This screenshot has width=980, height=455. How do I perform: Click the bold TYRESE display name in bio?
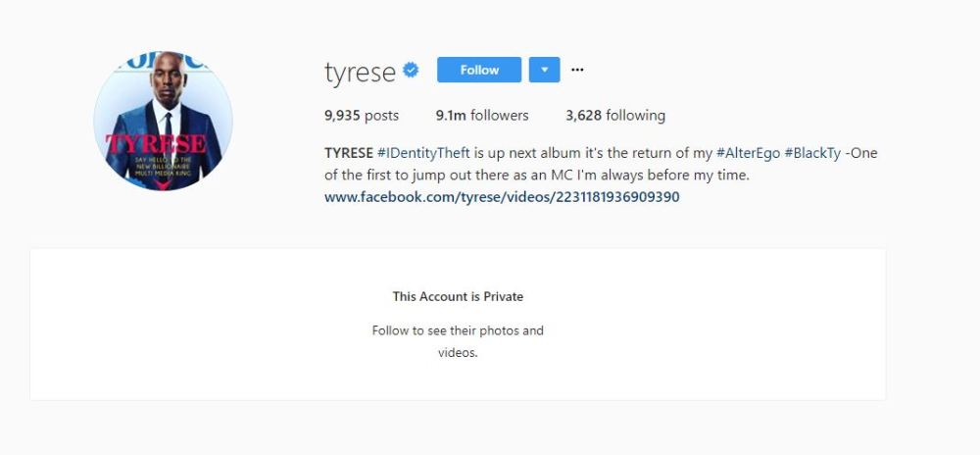click(349, 154)
